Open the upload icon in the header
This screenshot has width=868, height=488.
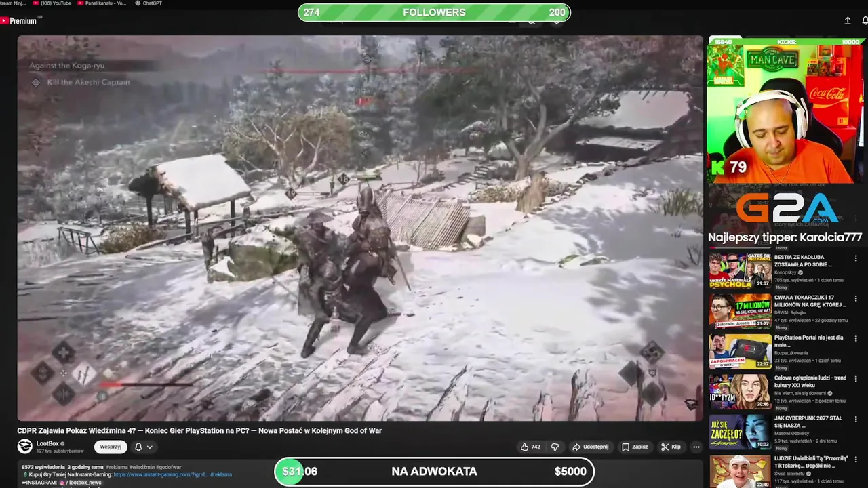[x=848, y=21]
